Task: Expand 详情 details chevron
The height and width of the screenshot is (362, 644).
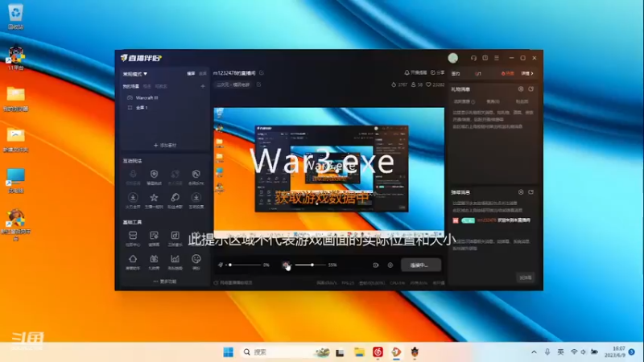Action: click(x=527, y=73)
